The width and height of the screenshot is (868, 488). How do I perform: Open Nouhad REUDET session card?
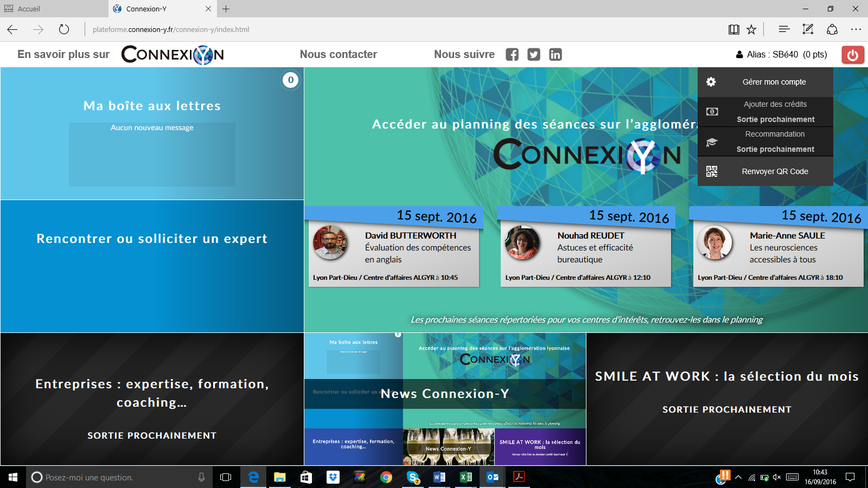tap(586, 248)
